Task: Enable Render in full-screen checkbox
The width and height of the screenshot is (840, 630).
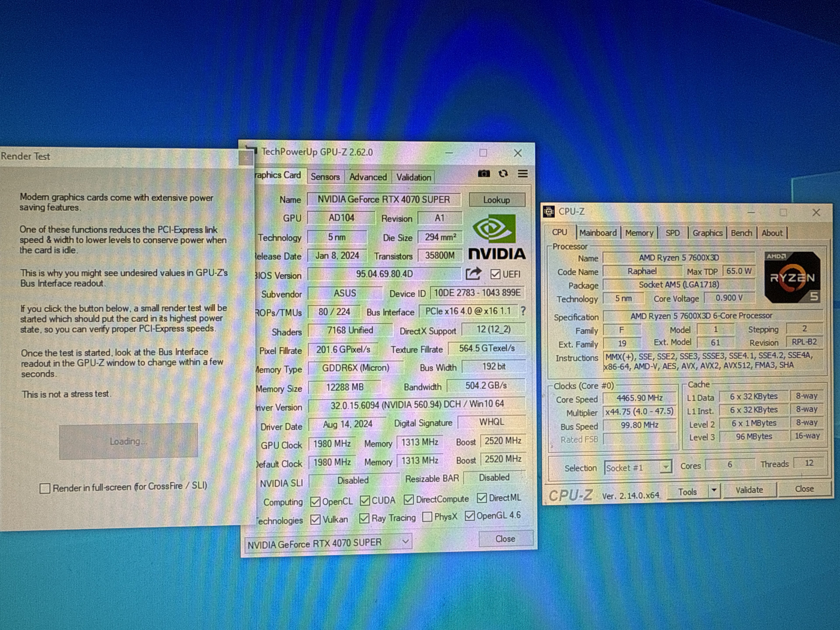Action: click(45, 488)
